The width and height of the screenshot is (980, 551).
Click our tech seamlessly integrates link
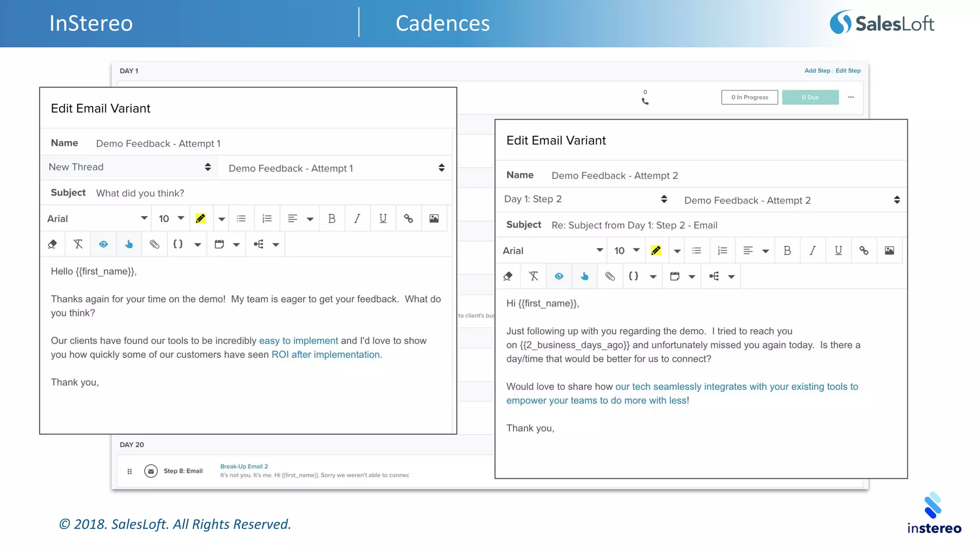(682, 393)
